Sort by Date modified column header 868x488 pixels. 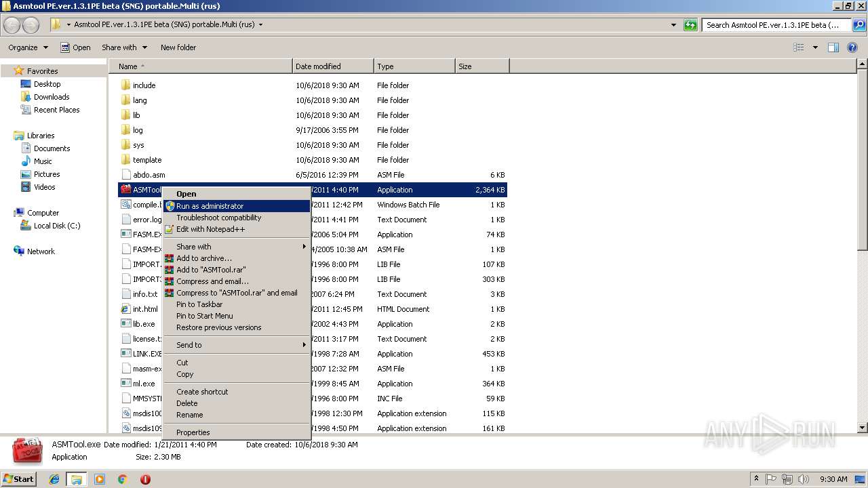tap(333, 66)
